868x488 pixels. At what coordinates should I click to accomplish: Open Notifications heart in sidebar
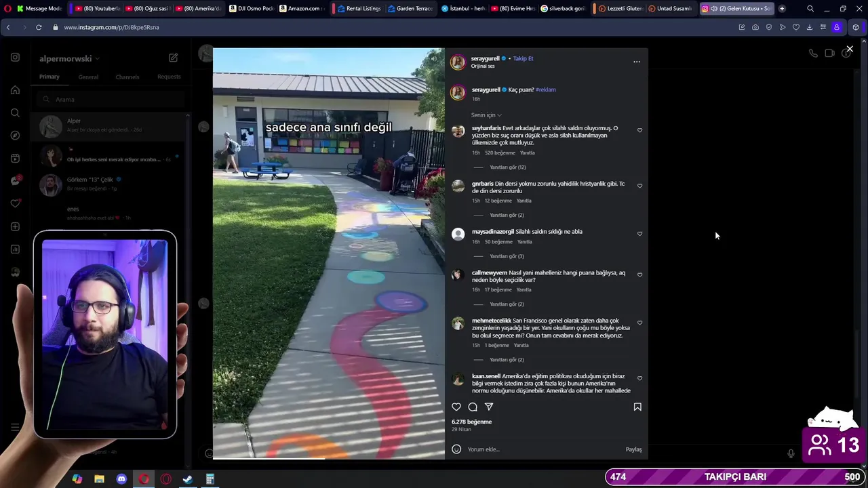click(x=15, y=203)
